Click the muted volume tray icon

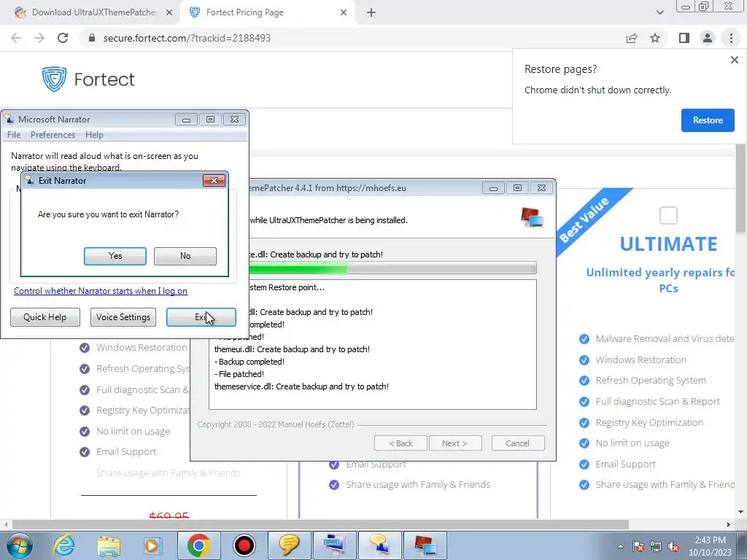(x=673, y=546)
